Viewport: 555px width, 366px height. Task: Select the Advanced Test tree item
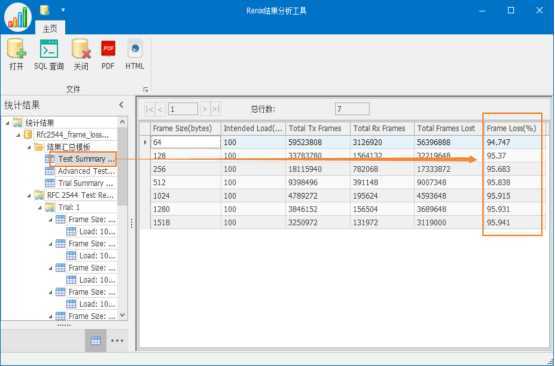(x=86, y=171)
